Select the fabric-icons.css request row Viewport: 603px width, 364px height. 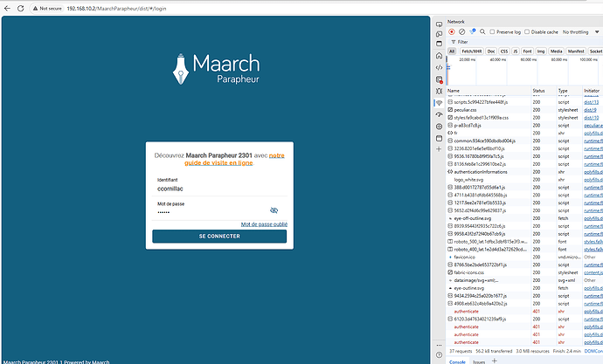pos(524,272)
